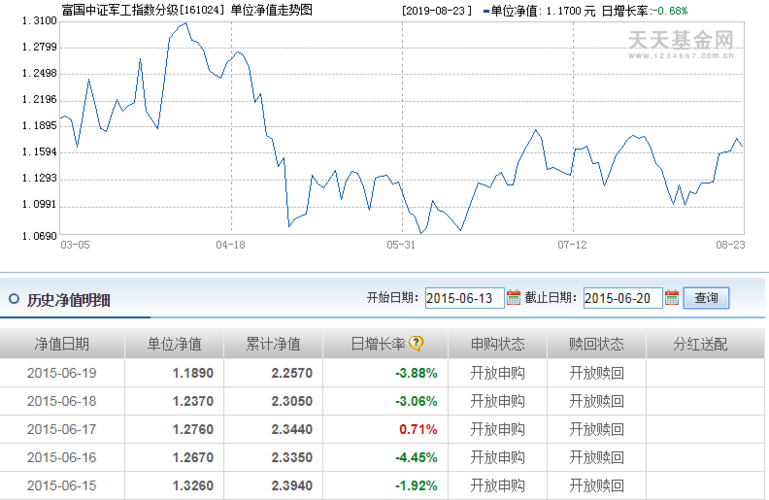Focus the 开始日期 field showing 2015-06-13
The image size is (769, 500).
pos(464,298)
